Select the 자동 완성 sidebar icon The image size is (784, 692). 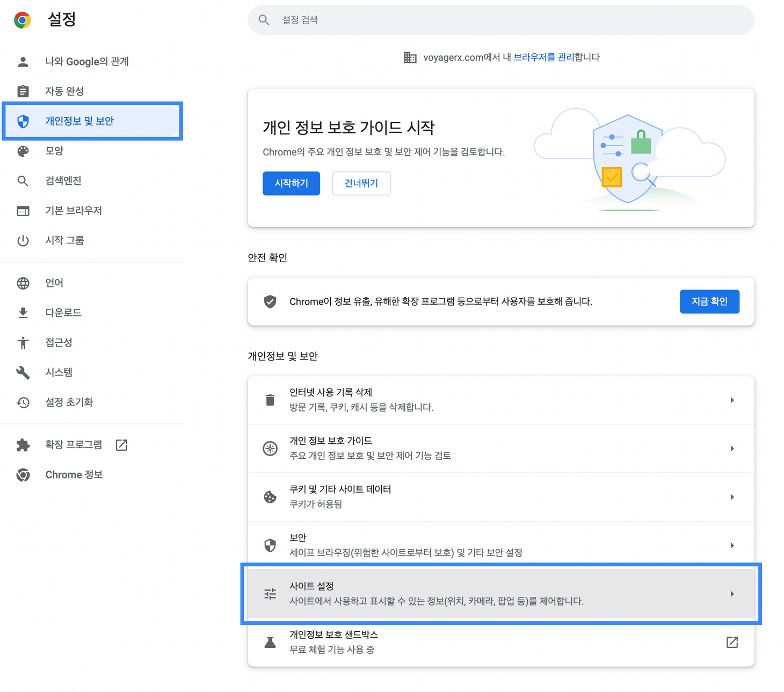click(x=23, y=91)
